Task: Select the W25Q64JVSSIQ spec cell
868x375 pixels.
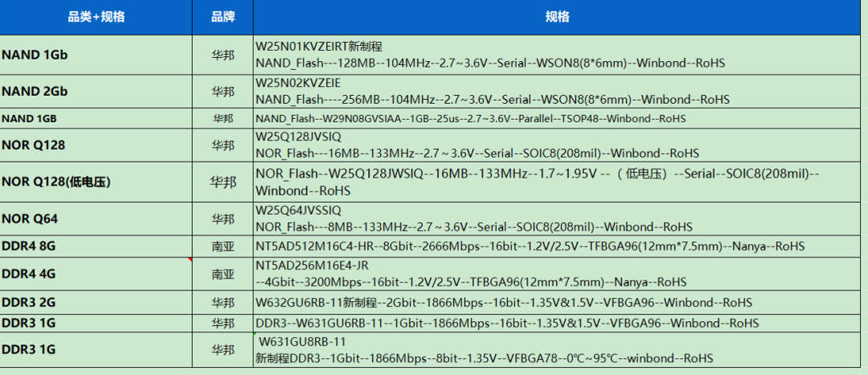Action: (557, 219)
